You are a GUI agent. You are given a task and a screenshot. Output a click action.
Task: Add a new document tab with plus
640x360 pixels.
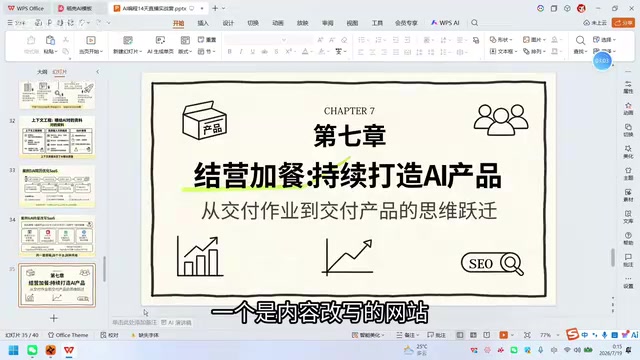(215, 8)
